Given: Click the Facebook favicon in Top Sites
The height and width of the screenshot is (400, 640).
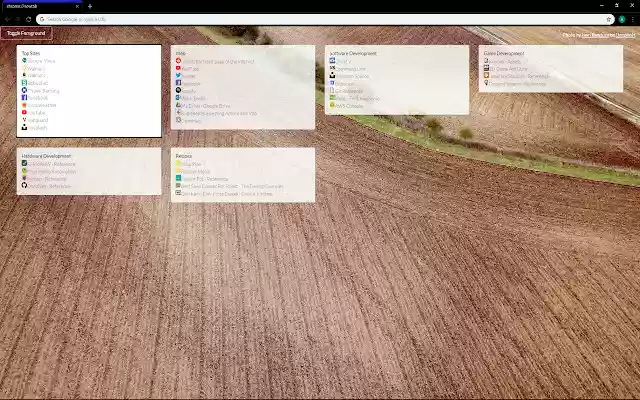Looking at the screenshot, I should coord(24,98).
